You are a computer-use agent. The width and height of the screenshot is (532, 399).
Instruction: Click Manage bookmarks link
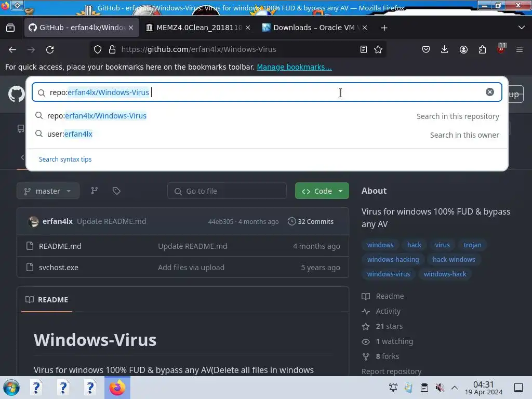pyautogui.click(x=294, y=67)
